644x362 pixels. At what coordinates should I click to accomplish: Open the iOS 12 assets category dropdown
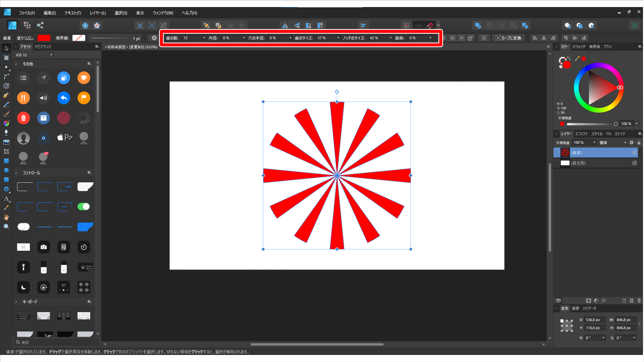point(52,55)
